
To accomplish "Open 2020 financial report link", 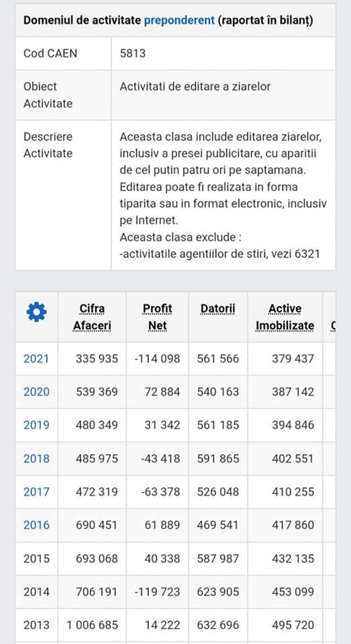I will pyautogui.click(x=35, y=392).
